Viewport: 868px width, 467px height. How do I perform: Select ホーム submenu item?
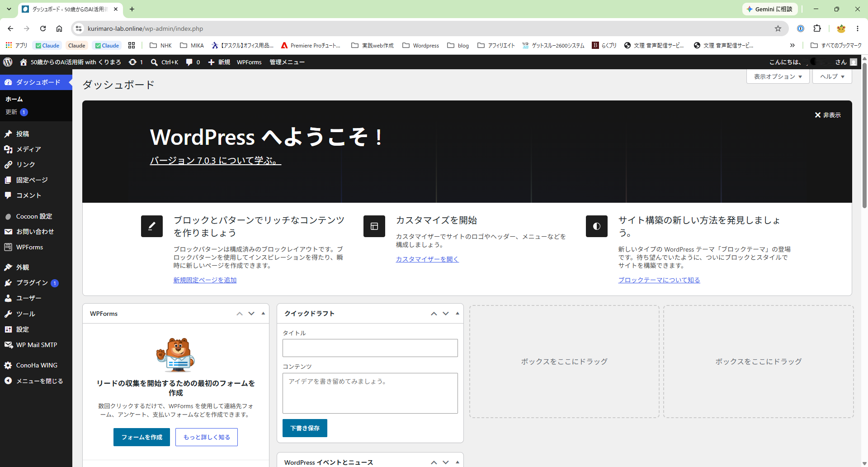(x=14, y=99)
